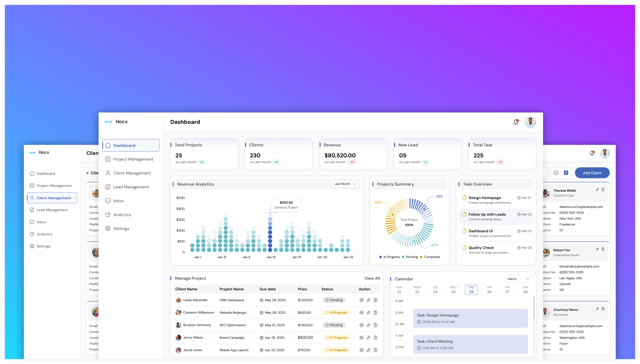Edit Jenny Wilson's project with the pencil icon
This screenshot has height=364, width=640.
click(368, 337)
